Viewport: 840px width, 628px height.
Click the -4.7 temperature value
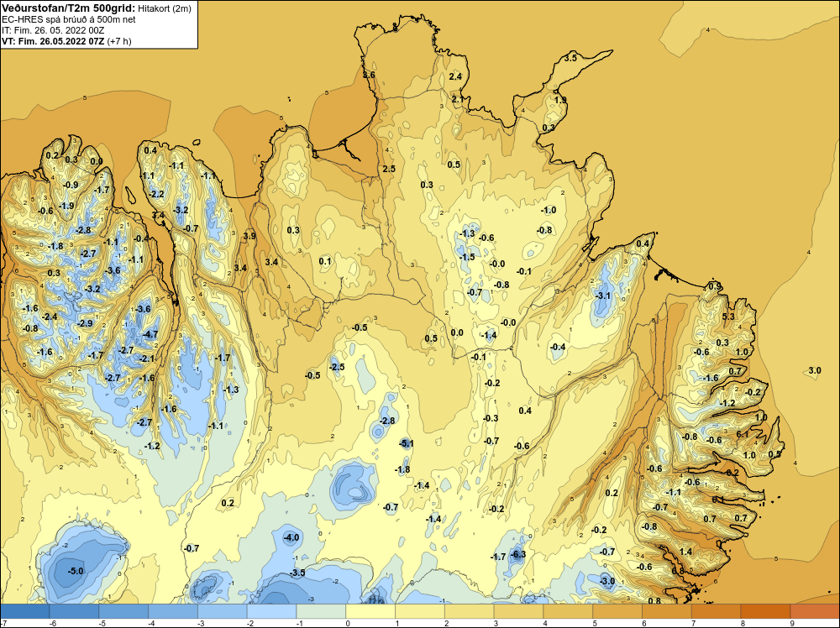point(150,334)
